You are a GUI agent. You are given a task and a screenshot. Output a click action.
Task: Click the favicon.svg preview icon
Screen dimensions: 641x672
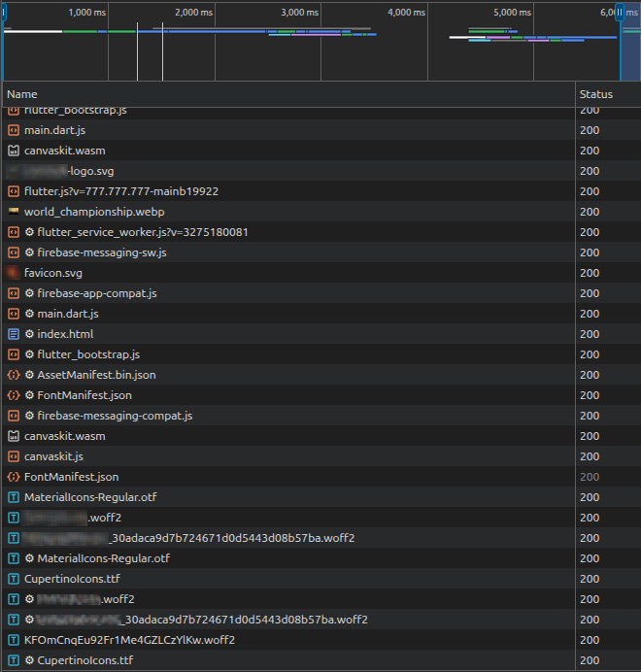[x=14, y=273]
